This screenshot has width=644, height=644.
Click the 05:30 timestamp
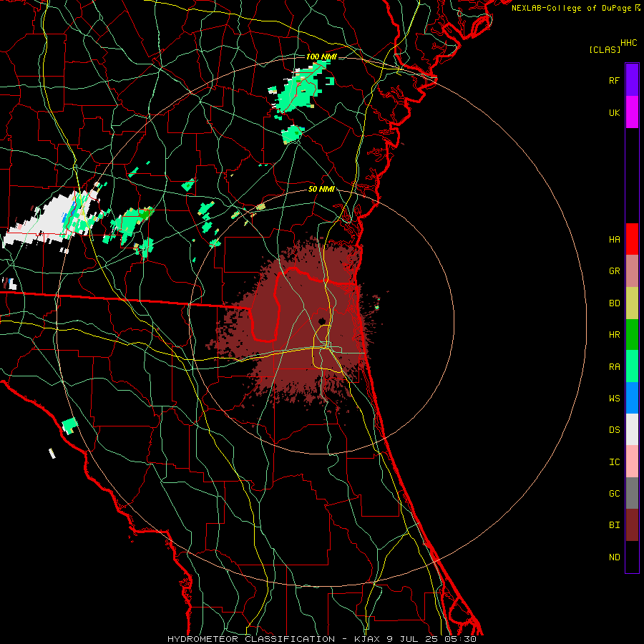[x=460, y=639]
